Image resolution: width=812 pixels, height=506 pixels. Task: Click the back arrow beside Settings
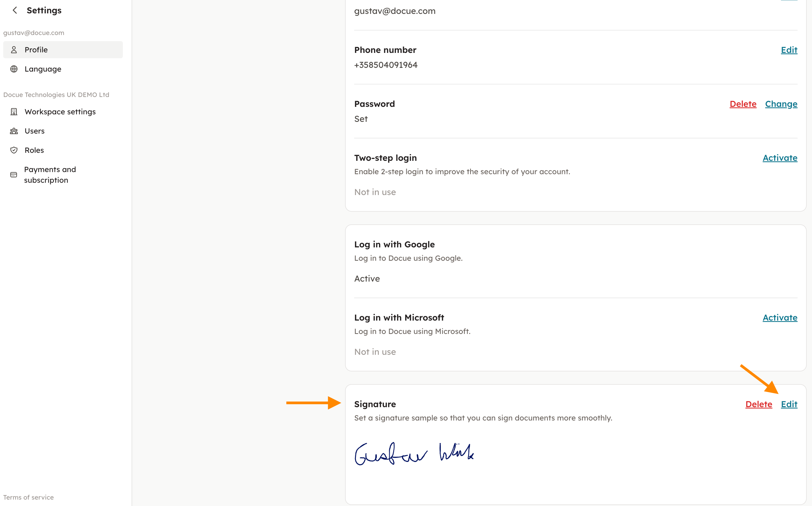point(15,10)
